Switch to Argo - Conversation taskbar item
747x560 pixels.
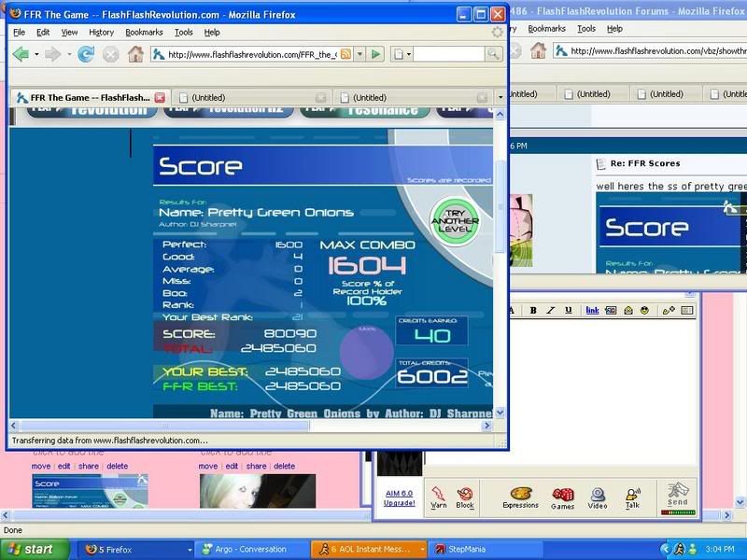point(251,550)
